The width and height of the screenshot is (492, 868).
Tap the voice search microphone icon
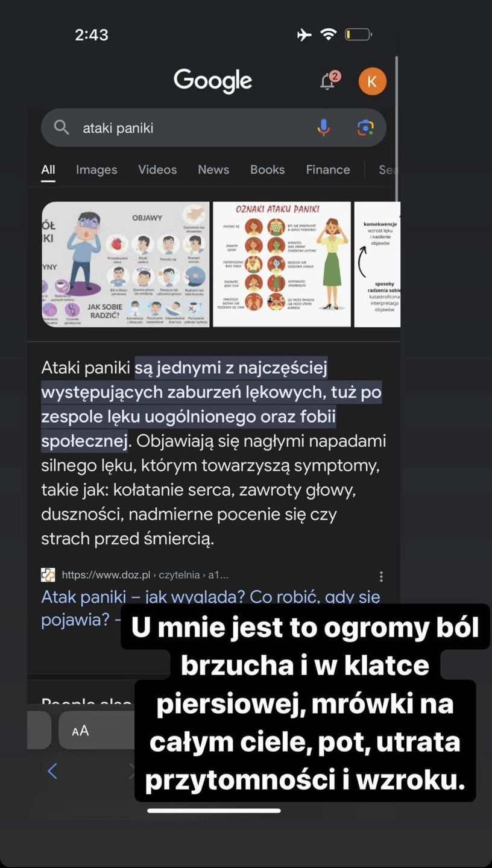click(x=324, y=127)
